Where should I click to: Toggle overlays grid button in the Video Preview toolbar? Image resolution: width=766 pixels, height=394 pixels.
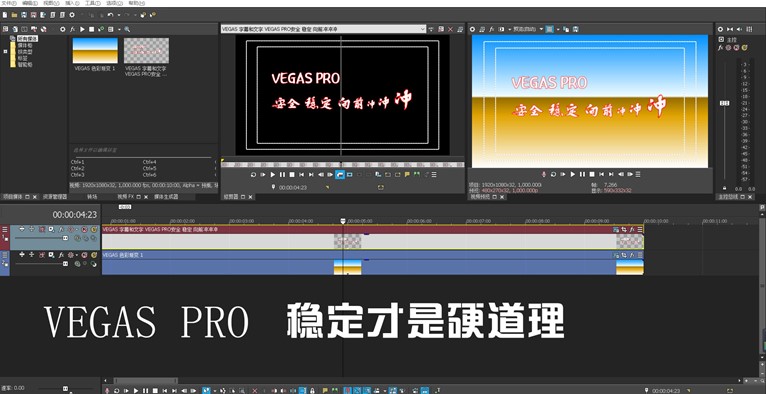pos(550,29)
